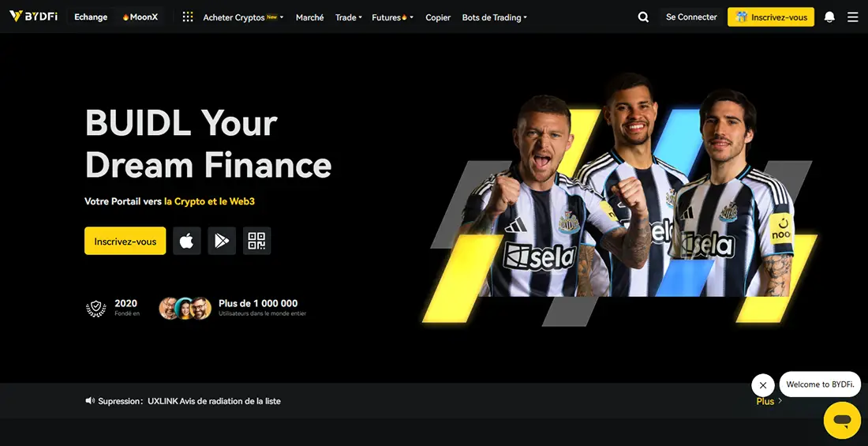Image resolution: width=868 pixels, height=446 pixels.
Task: Open notifications bell icon
Action: click(829, 17)
